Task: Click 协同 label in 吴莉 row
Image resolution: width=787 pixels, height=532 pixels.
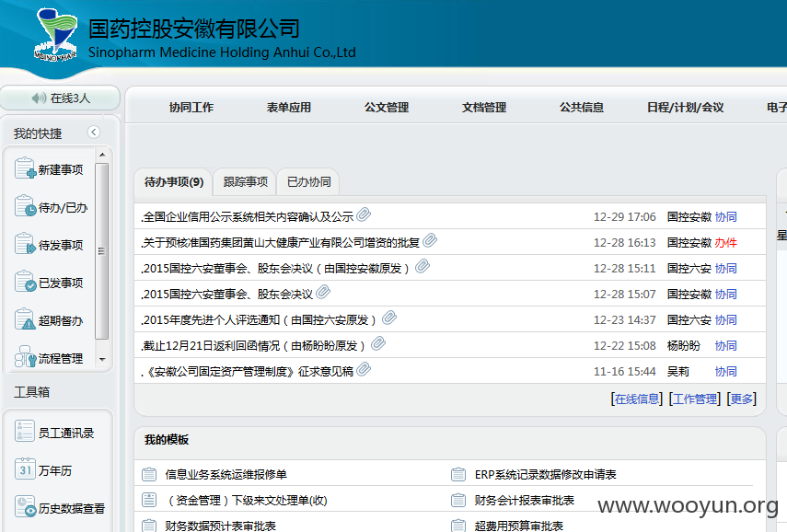Action: tap(725, 372)
